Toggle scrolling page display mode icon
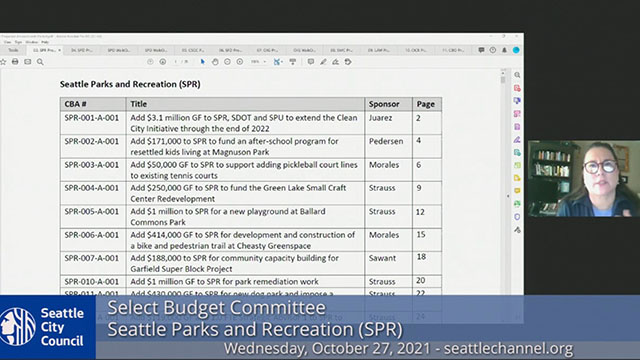This screenshot has width=640, height=360. coord(293,62)
